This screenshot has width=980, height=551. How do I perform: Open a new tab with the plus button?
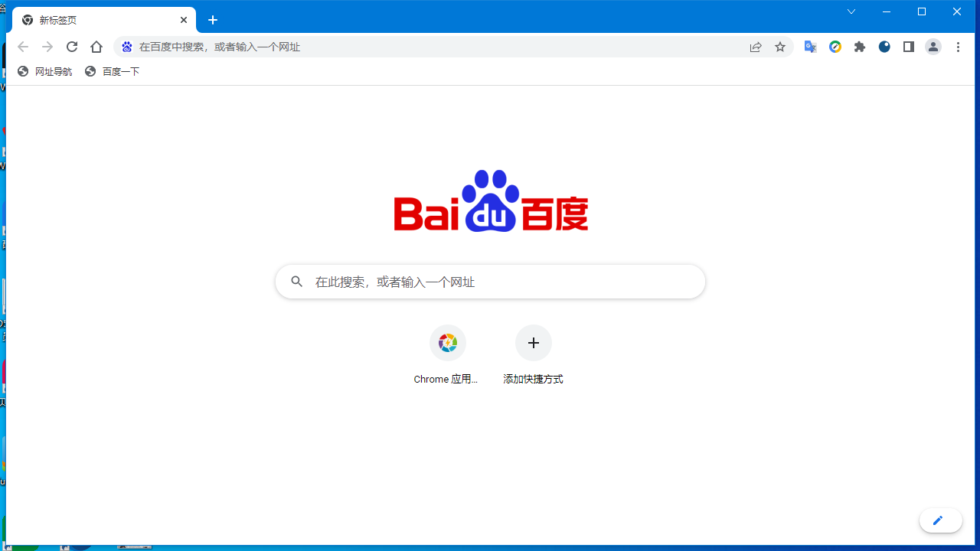click(x=212, y=20)
